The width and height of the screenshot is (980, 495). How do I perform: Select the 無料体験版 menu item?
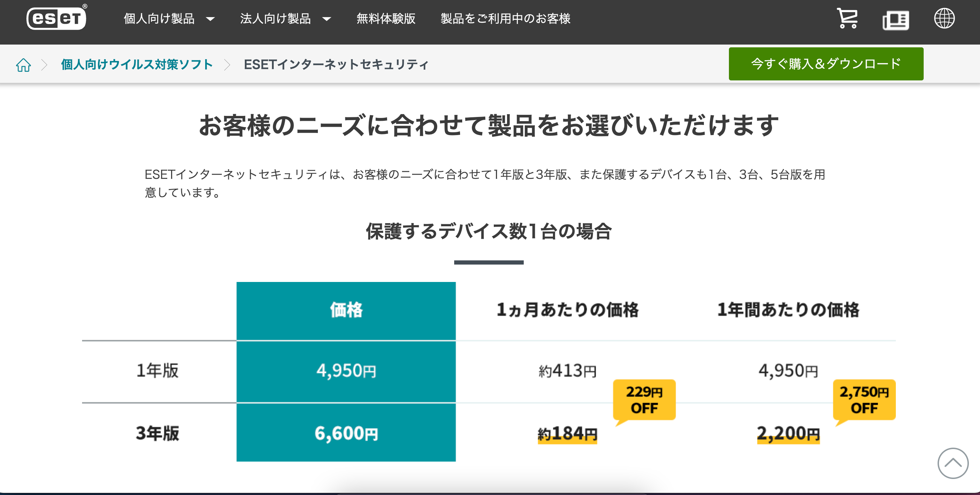pyautogui.click(x=386, y=18)
